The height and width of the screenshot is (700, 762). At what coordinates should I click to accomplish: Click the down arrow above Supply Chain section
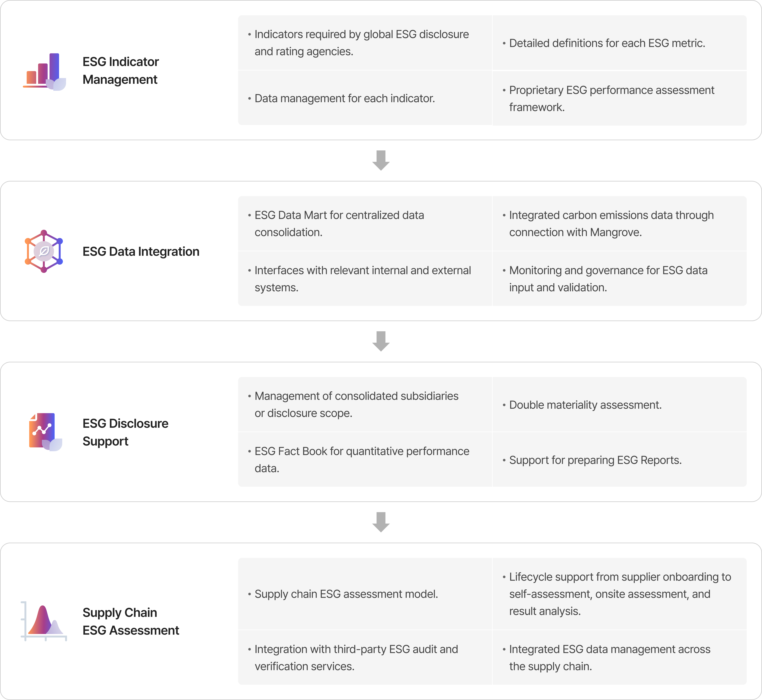coord(381,522)
